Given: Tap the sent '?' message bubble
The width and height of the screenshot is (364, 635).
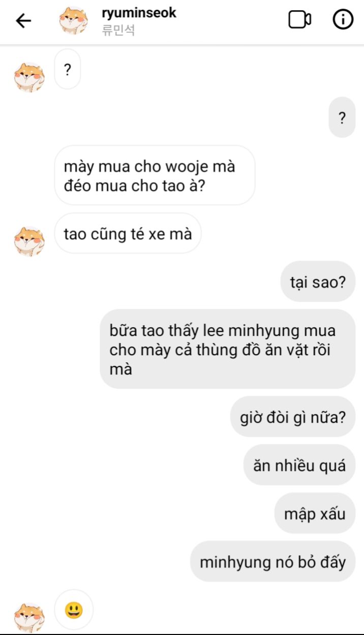Looking at the screenshot, I should (x=342, y=118).
